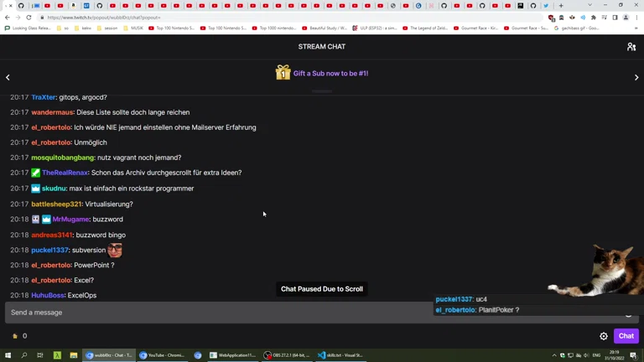Click the channel points icon
This screenshot has height=362, width=644.
pos(15,336)
